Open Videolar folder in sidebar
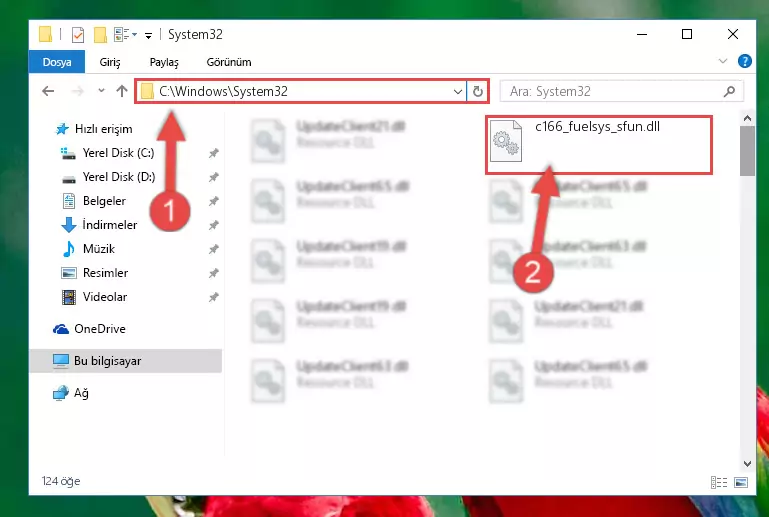The image size is (769, 517). 94,297
